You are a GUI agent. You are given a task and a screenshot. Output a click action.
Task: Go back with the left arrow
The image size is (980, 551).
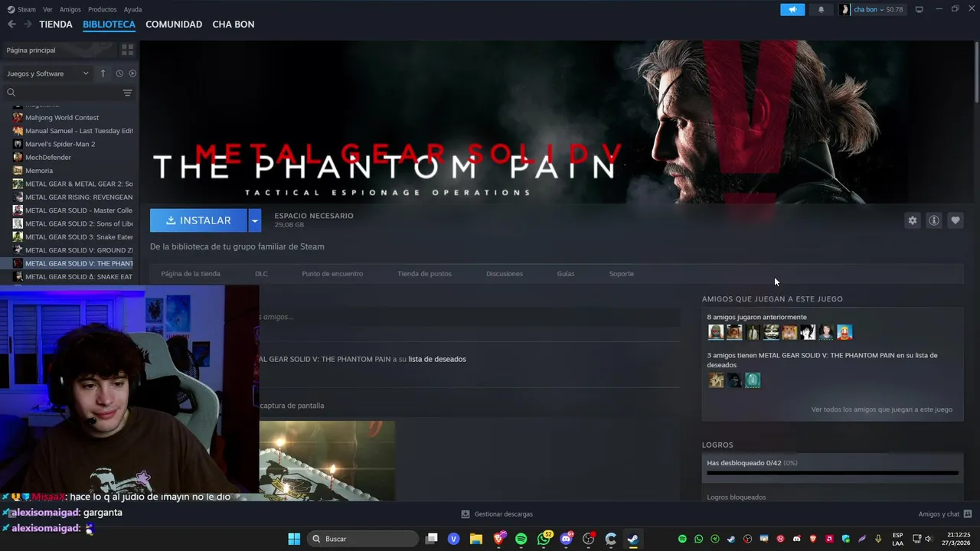point(11,24)
